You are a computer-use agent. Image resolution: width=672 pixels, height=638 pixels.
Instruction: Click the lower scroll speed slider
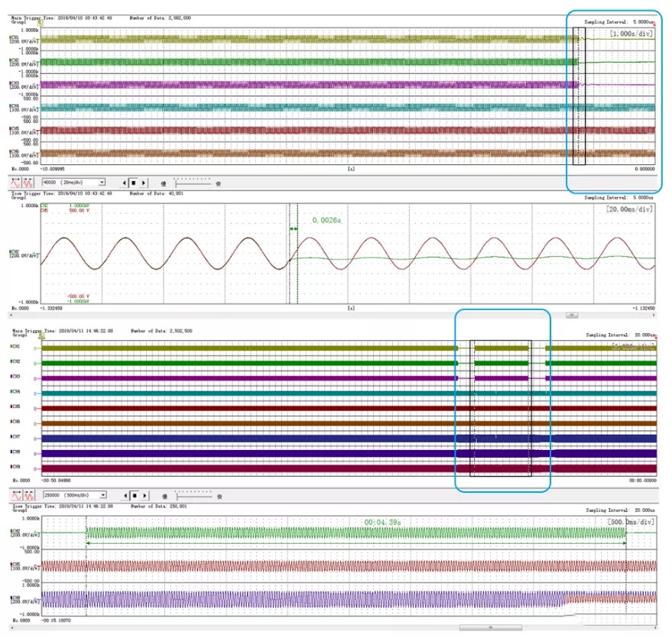click(192, 496)
